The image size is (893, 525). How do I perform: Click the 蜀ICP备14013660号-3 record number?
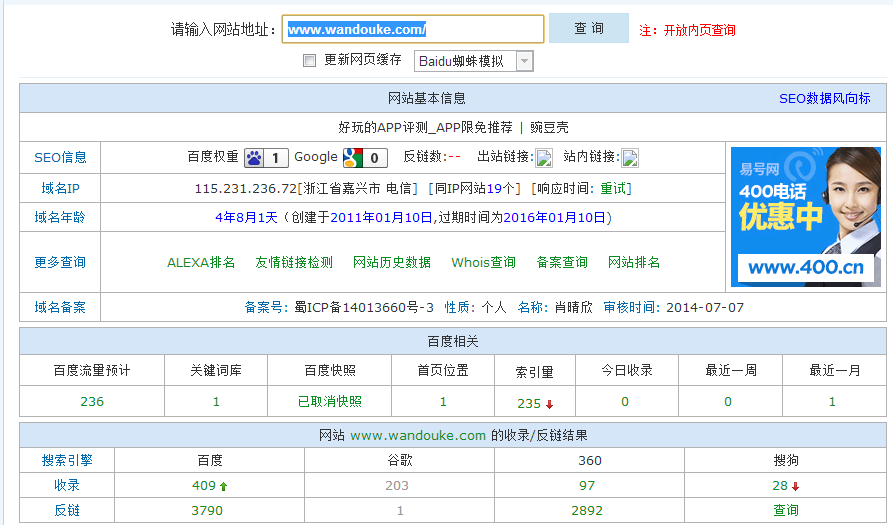click(364, 307)
